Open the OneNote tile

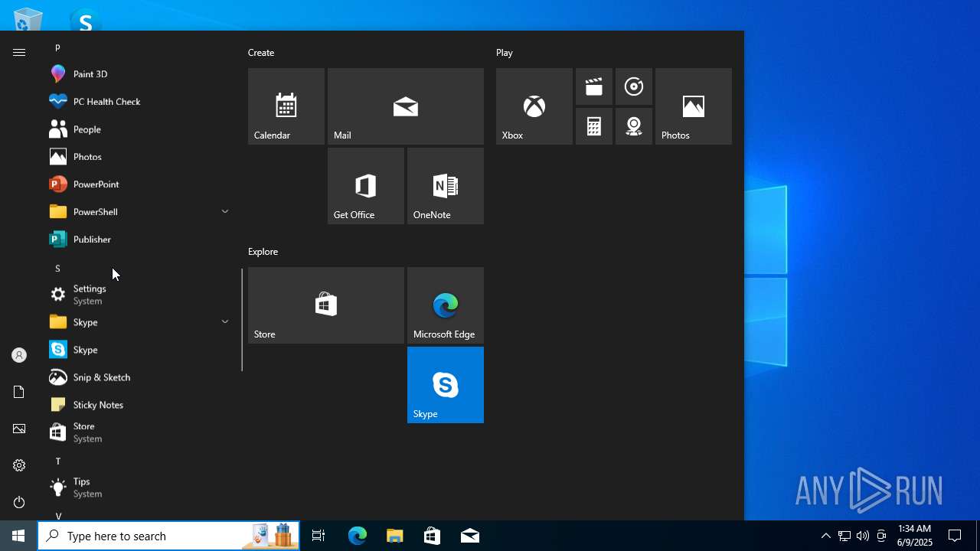point(446,186)
